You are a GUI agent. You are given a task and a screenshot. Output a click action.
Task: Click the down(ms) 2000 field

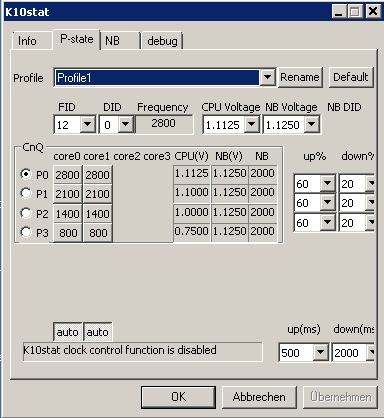pyautogui.click(x=353, y=353)
